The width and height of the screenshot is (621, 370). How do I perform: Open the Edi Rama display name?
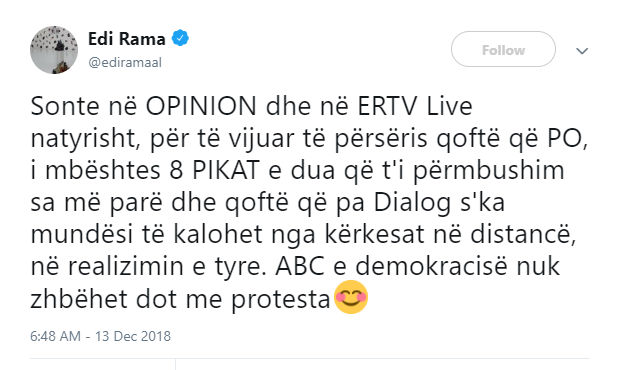click(127, 39)
